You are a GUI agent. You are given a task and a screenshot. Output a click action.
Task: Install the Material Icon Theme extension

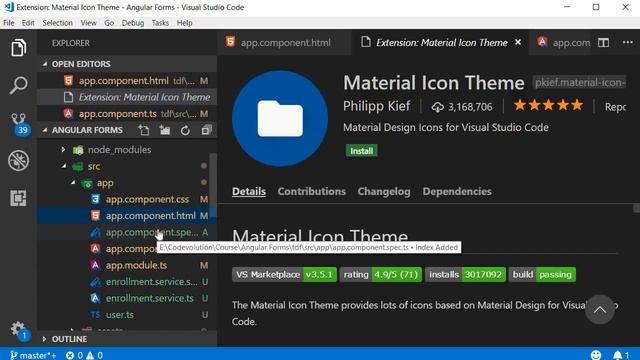(361, 151)
